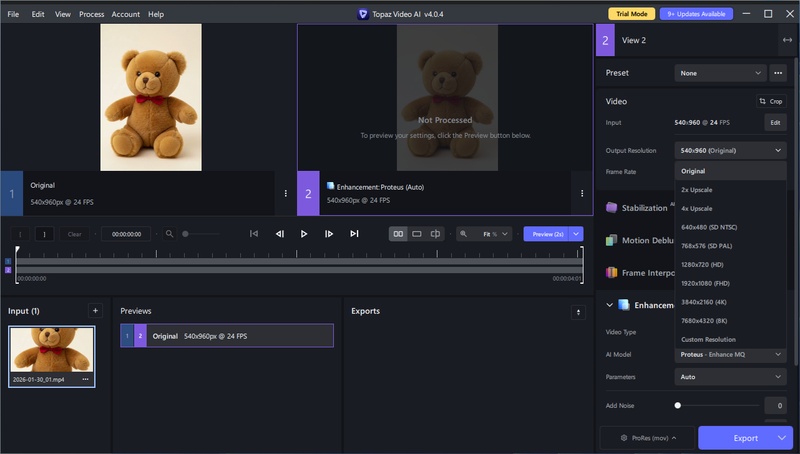
Task: Open the AI Model Proteus dropdown
Action: [731, 355]
